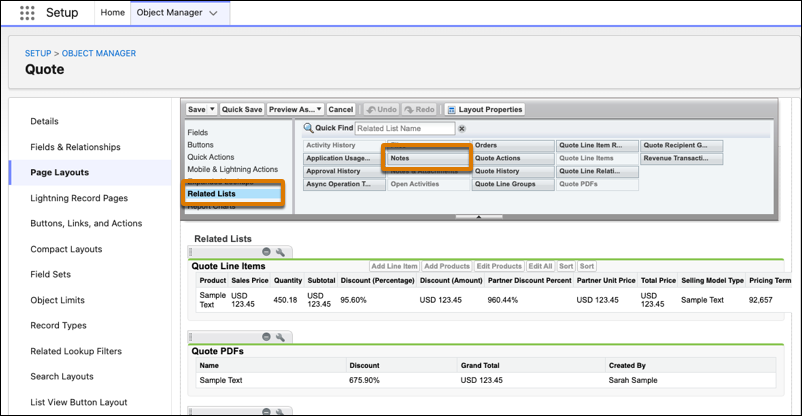Open Fields & Relationships in the sidebar
802x416 pixels.
coord(75,147)
